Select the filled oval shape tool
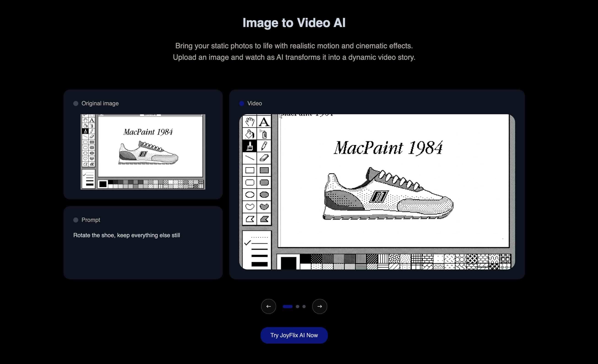The width and height of the screenshot is (598, 364). click(x=264, y=194)
